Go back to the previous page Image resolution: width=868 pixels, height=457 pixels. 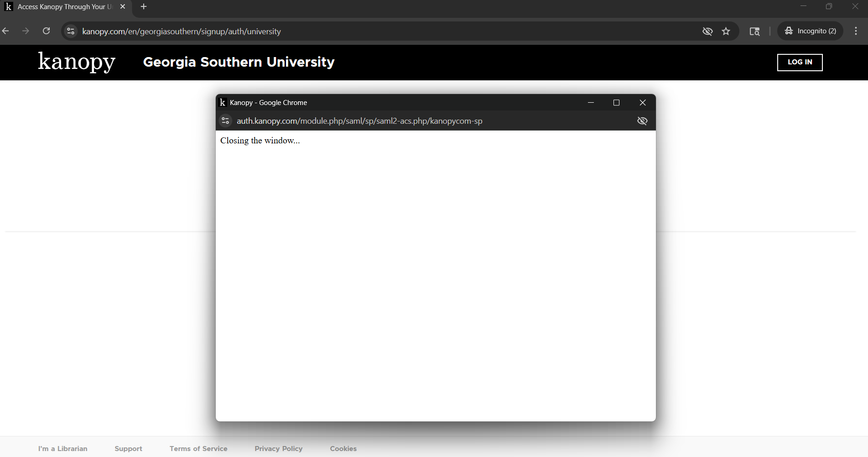(x=6, y=31)
